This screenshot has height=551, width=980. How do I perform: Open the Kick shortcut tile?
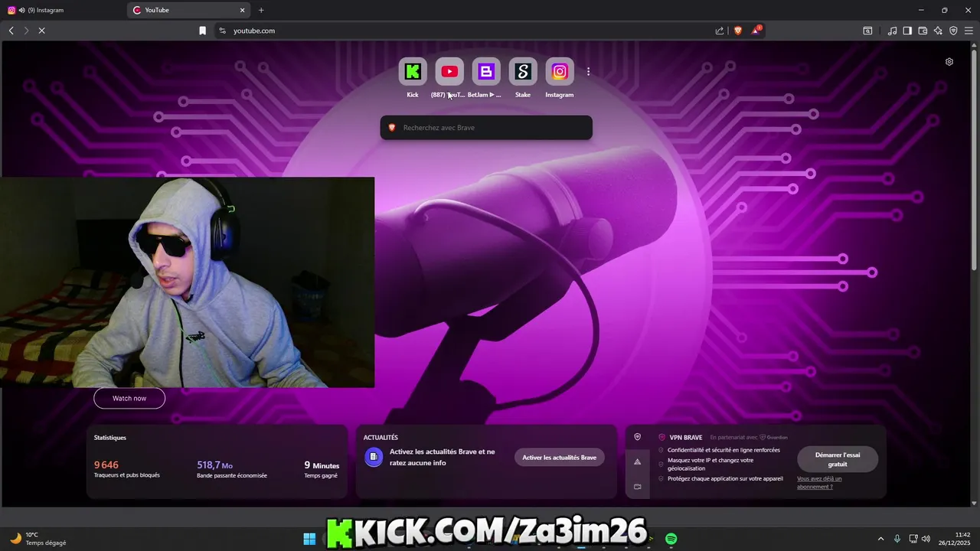pyautogui.click(x=413, y=72)
